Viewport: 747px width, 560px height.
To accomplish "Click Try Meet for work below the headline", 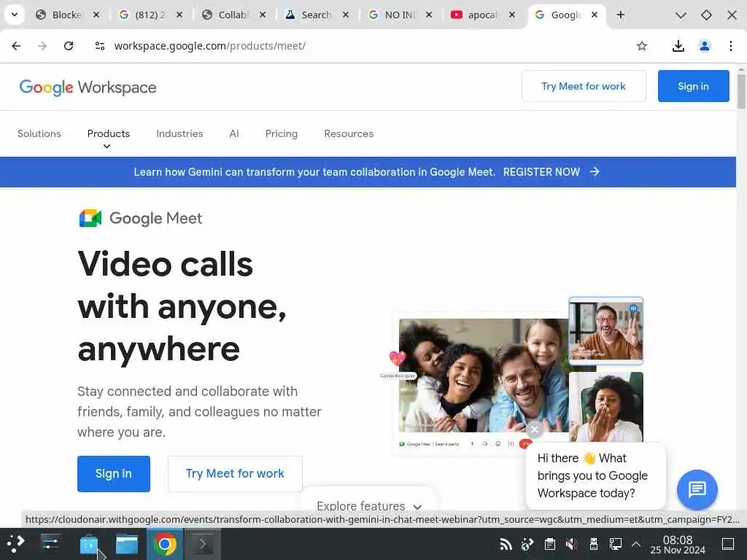I will point(235,473).
